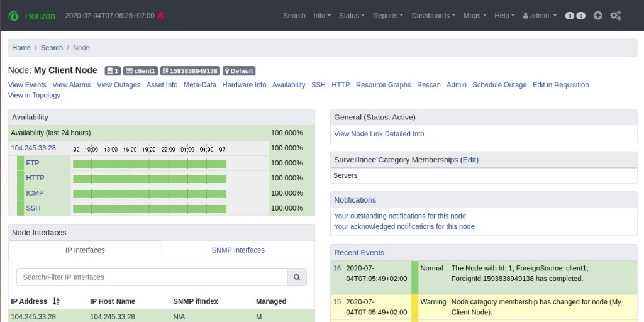Open the Dashboards dropdown menu

(x=433, y=16)
